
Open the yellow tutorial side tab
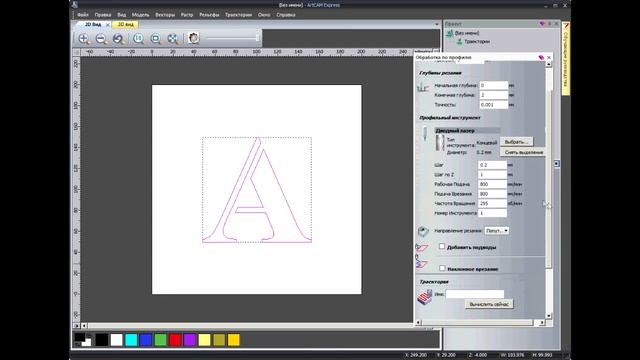(x=566, y=59)
